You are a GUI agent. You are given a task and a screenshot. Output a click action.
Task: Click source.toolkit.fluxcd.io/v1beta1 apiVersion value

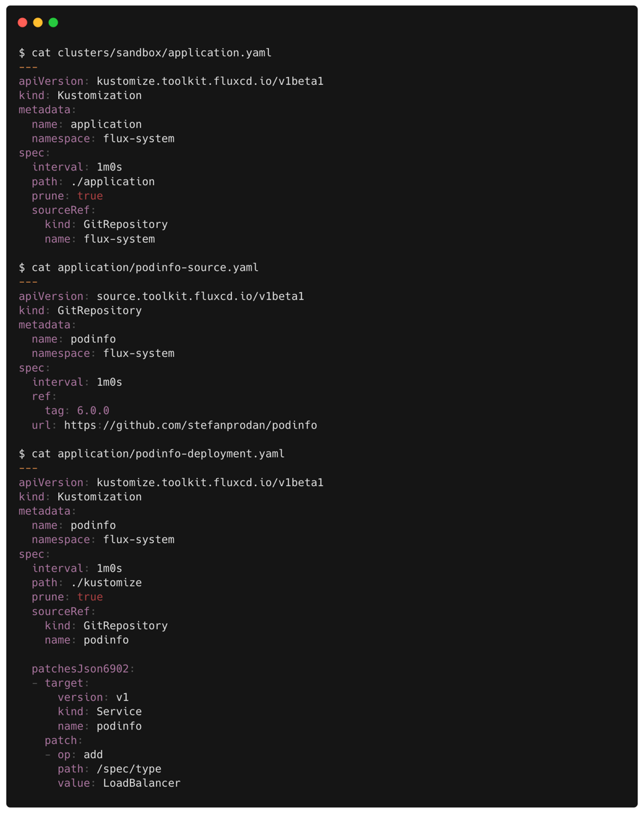[201, 296]
